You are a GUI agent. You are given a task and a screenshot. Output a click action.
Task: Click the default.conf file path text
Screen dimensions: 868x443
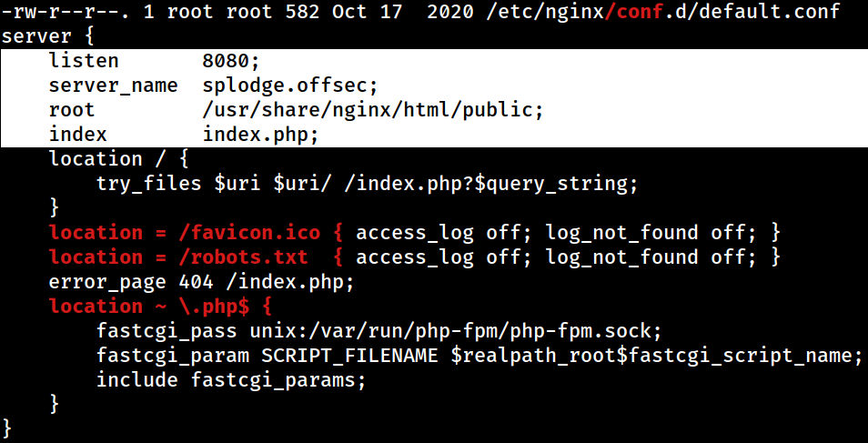pos(663,12)
